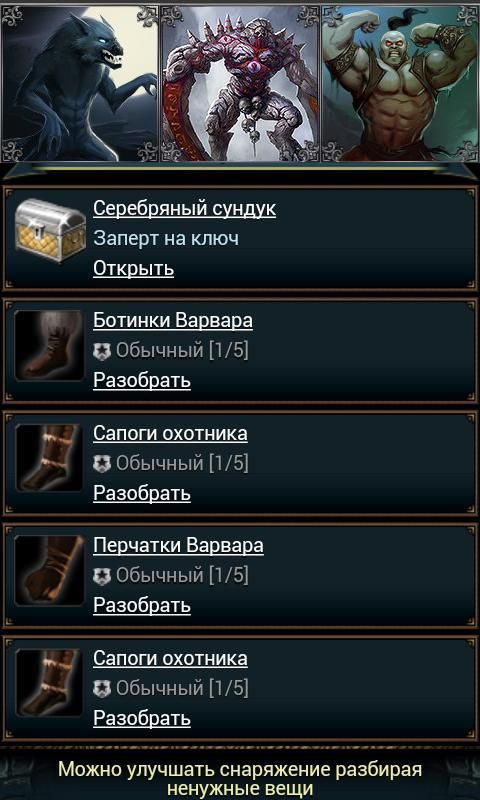Viewport: 480px width, 800px height.
Task: Click the Заперт на ключ status text
Action: tap(166, 238)
